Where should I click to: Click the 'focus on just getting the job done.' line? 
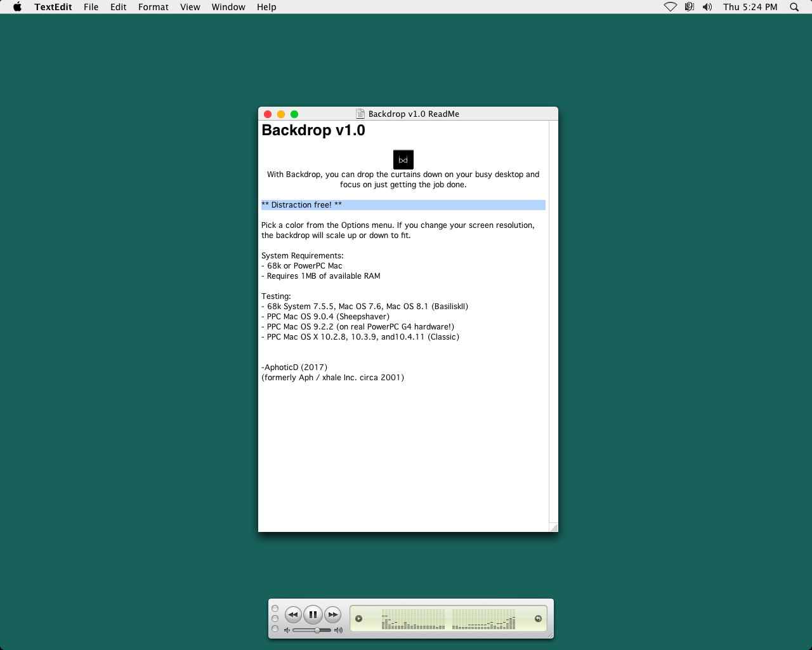coord(403,185)
